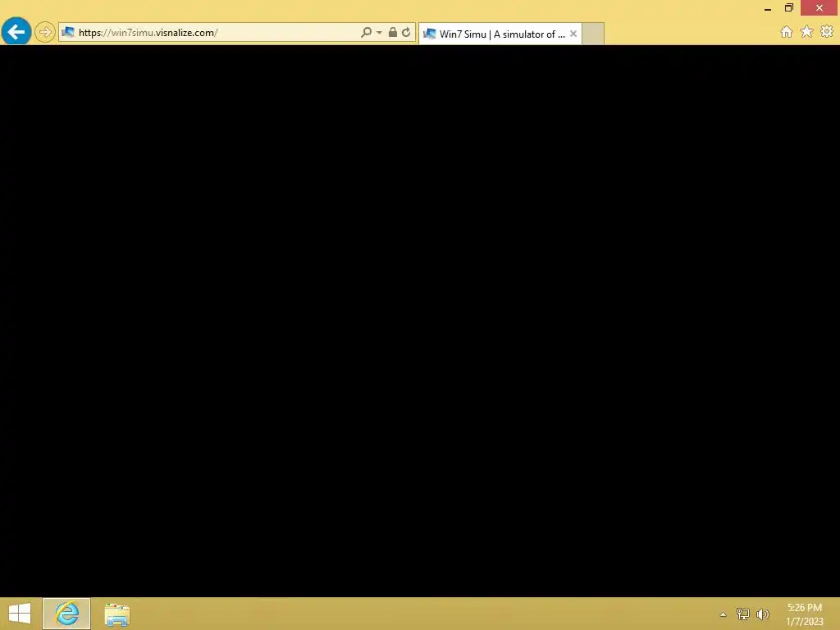Screen dimensions: 840x630
Task: Open the Windows Start button
Action: point(20,614)
